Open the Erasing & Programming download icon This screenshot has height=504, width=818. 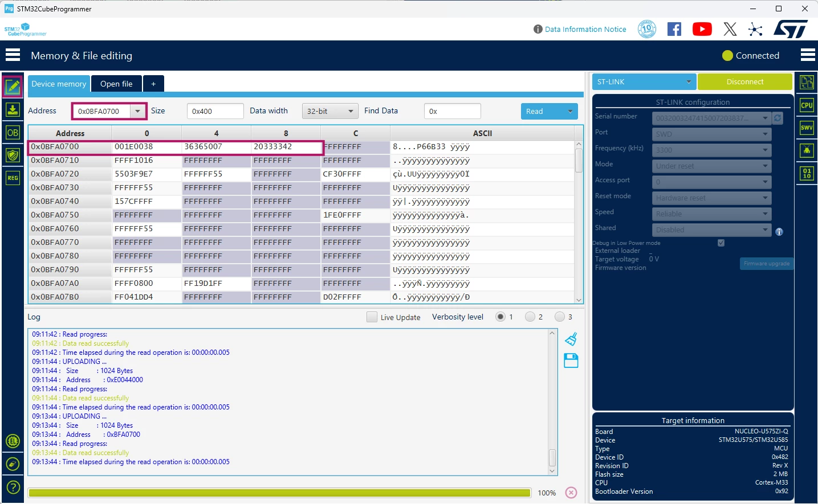[x=13, y=109]
